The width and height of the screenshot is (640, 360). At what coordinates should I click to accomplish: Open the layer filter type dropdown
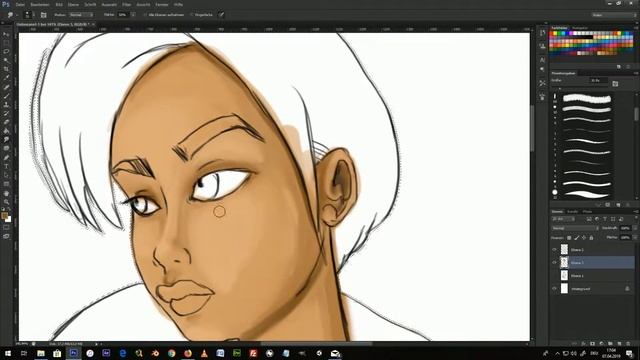coord(563,219)
